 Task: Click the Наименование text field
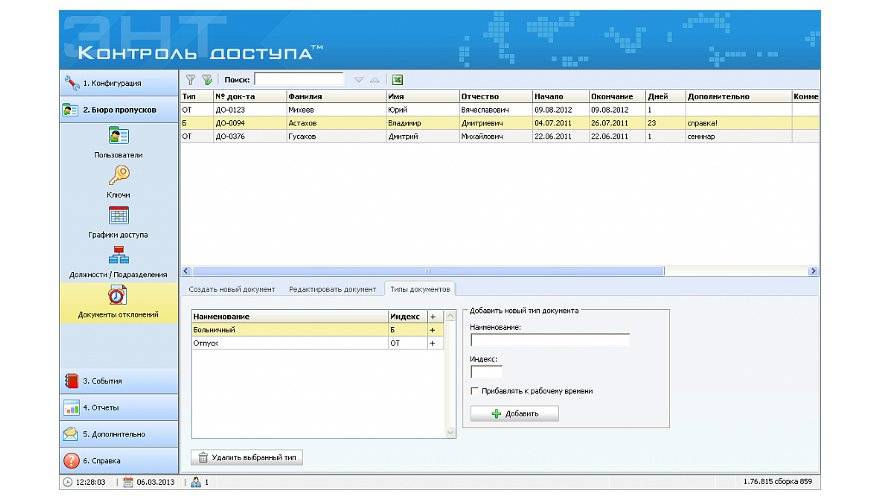pyautogui.click(x=549, y=340)
